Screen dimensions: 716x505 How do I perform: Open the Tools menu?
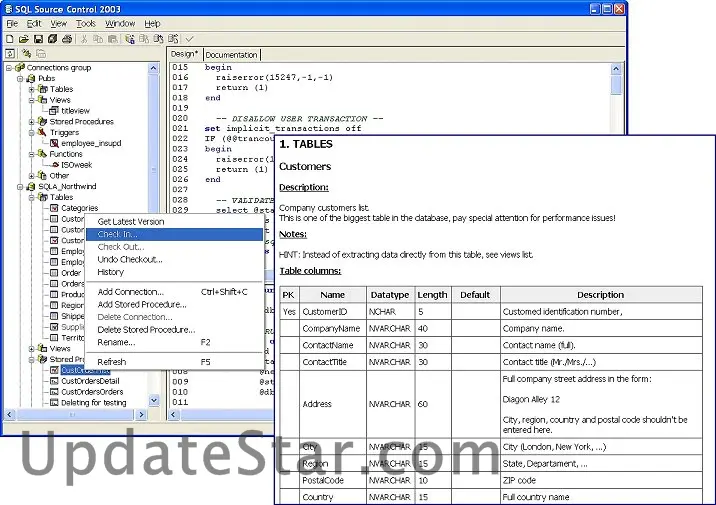coord(86,24)
